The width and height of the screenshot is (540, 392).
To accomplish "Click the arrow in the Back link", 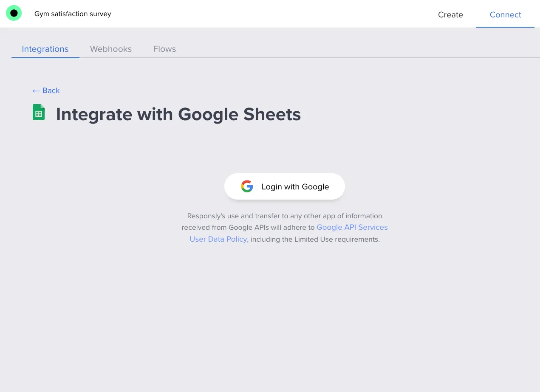I will (37, 90).
